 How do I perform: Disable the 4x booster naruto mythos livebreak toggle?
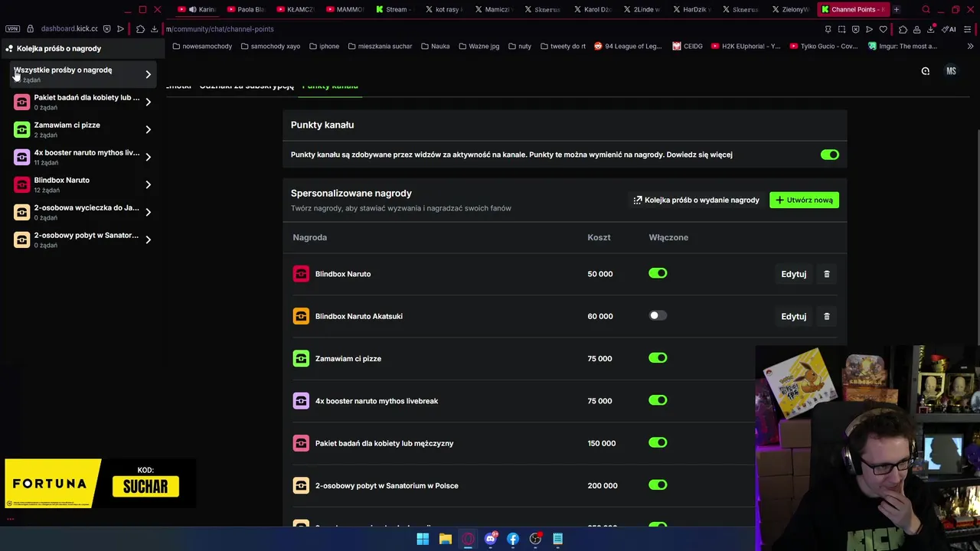(658, 400)
